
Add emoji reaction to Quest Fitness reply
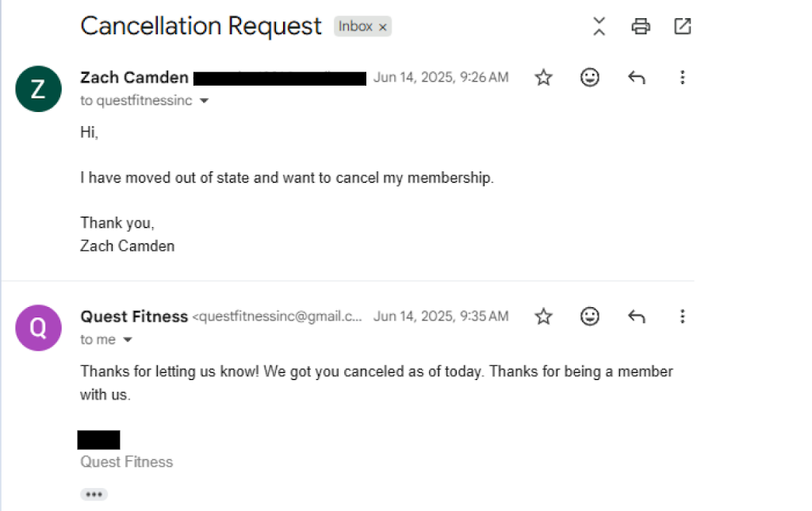(x=589, y=317)
